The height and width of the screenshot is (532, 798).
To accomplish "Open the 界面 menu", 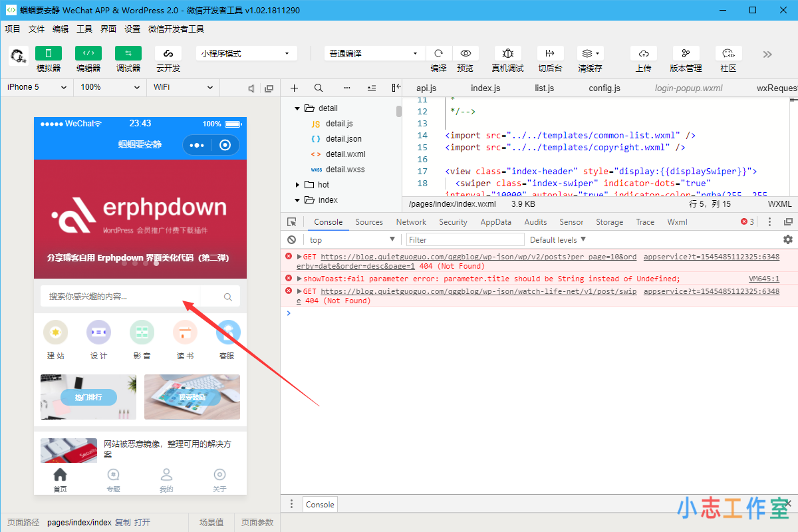I will (108, 29).
